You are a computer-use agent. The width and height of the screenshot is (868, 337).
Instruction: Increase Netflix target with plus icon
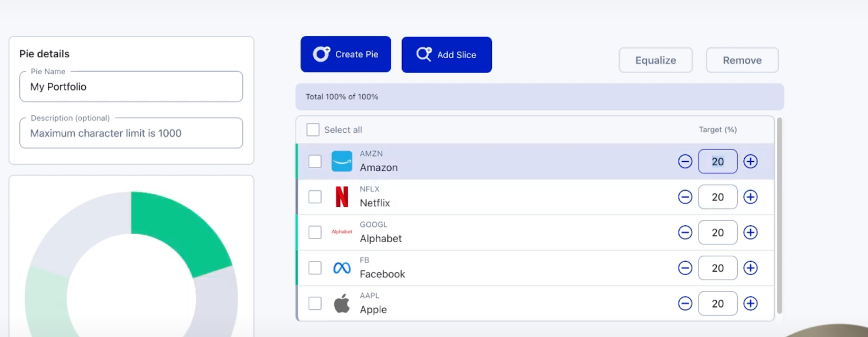(x=750, y=197)
